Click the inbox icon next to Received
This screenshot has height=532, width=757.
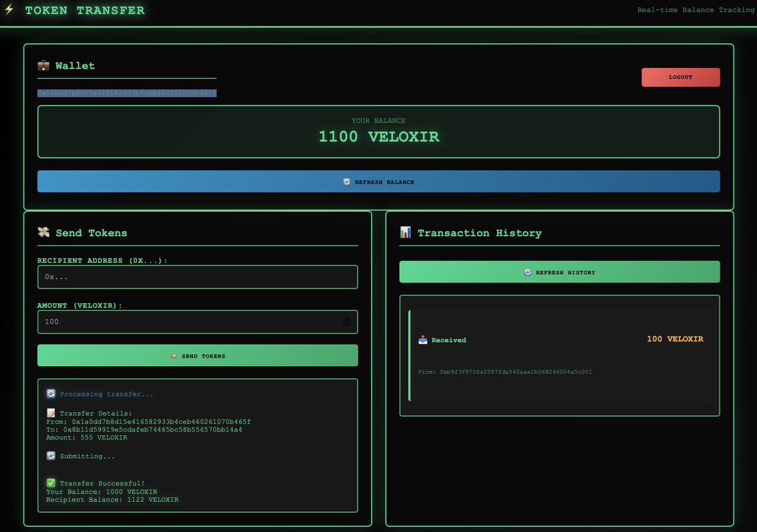(423, 340)
